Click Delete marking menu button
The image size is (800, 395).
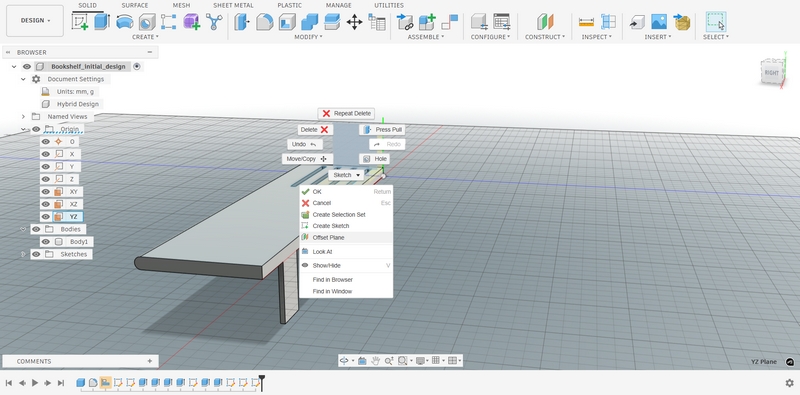[x=315, y=130]
